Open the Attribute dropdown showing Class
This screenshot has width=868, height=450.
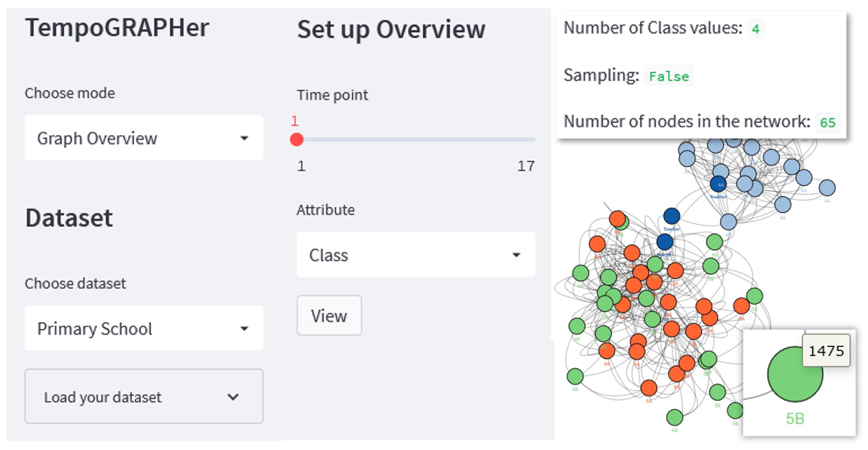pyautogui.click(x=415, y=255)
